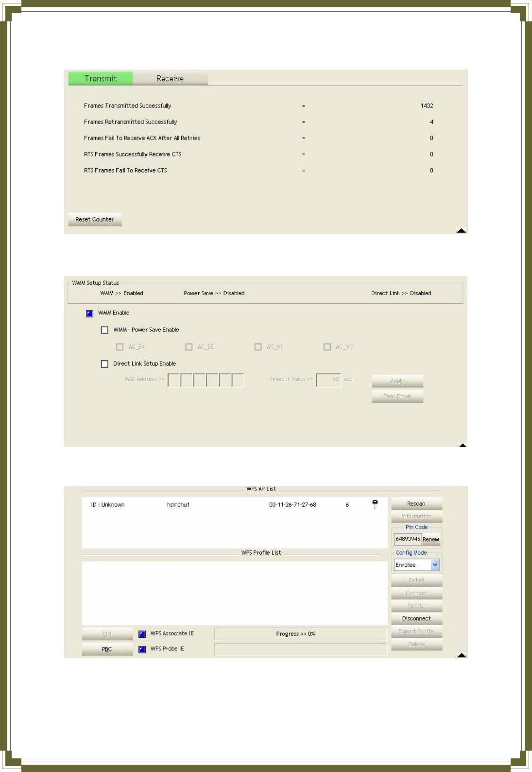Toggle WPS Probe IE checkbox

(x=142, y=649)
